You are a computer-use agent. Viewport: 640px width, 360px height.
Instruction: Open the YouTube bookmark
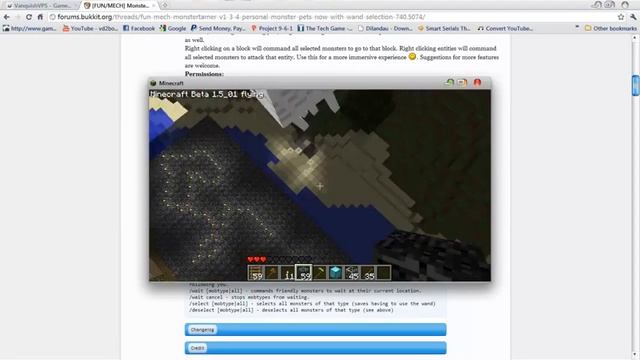(90, 29)
